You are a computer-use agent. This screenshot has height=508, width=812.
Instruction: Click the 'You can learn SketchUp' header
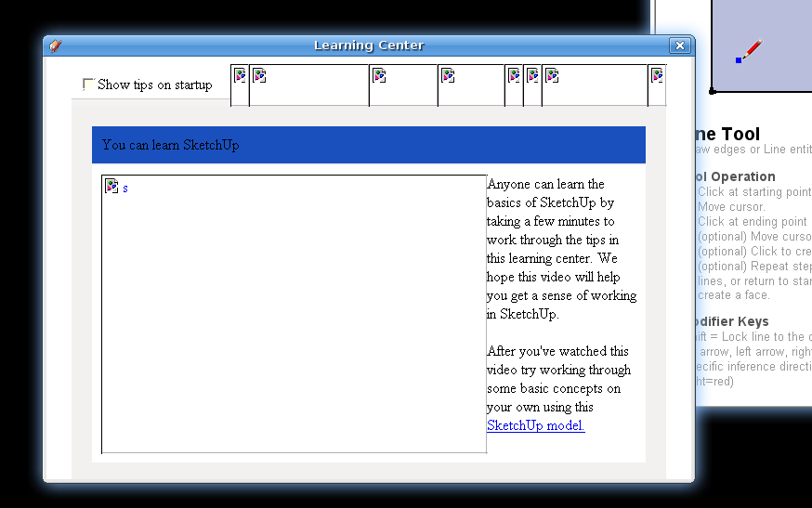coord(369,145)
